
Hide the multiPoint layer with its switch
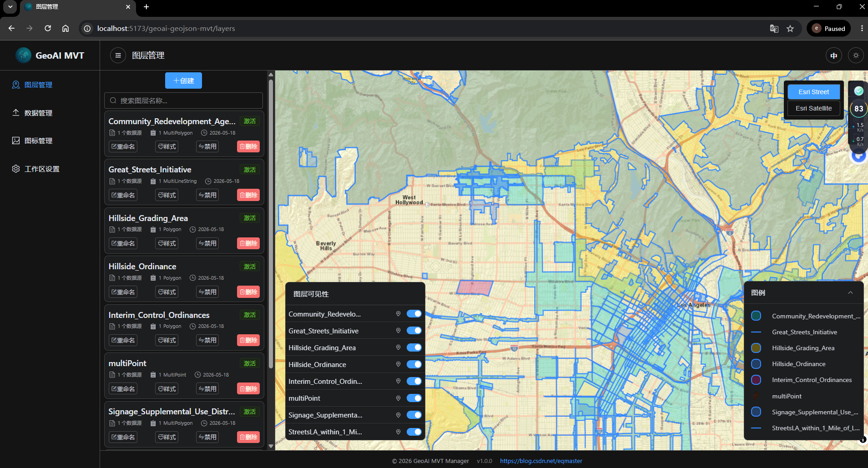pos(414,398)
